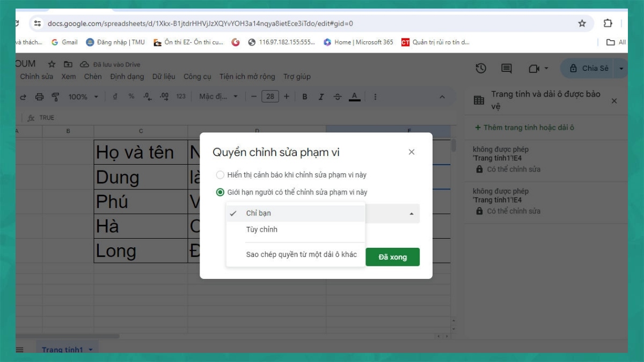
Task: Select the paint format roller icon
Action: [55, 97]
